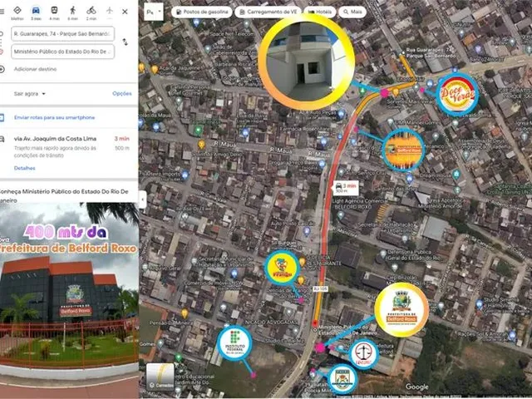
Task: Click the 500 m distance text
Action: (122, 148)
